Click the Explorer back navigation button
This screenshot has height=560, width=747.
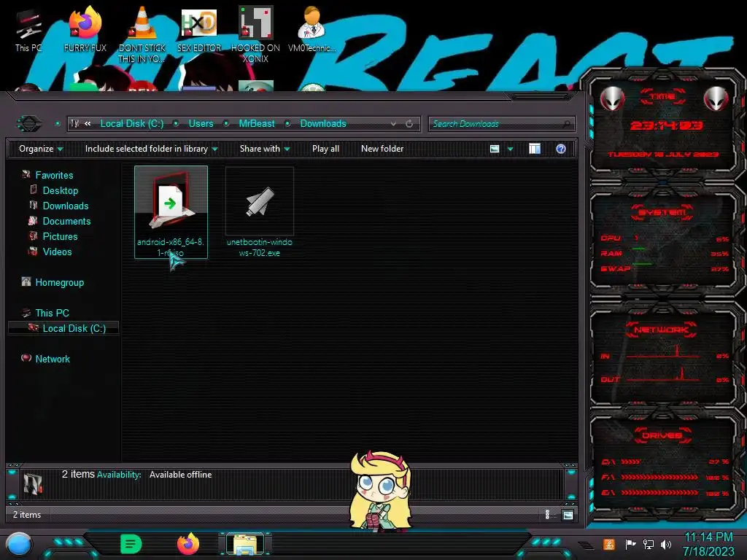point(29,124)
